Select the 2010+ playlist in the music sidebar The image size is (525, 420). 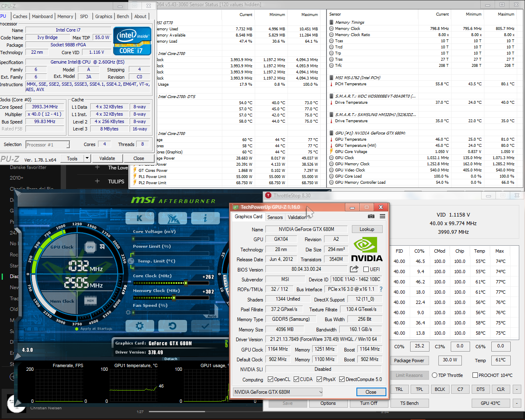tap(17, 178)
